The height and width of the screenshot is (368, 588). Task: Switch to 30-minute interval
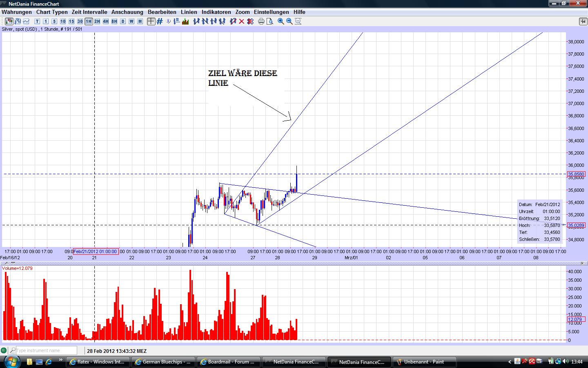coord(80,21)
